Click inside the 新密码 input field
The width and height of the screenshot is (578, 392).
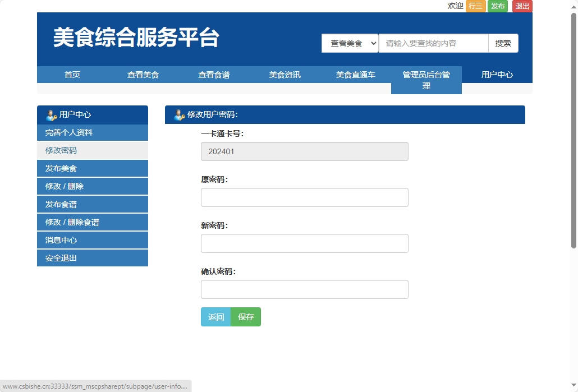pos(304,243)
